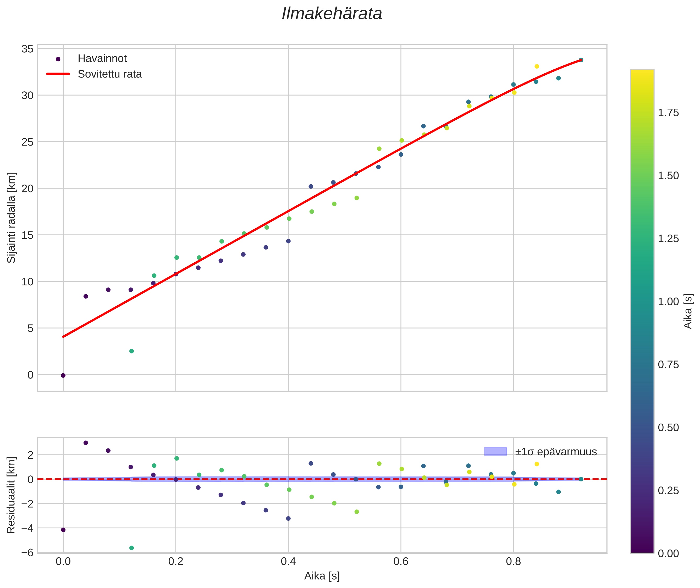
Task: Click the x-axis tick label "0.8"
Action: [x=513, y=561]
